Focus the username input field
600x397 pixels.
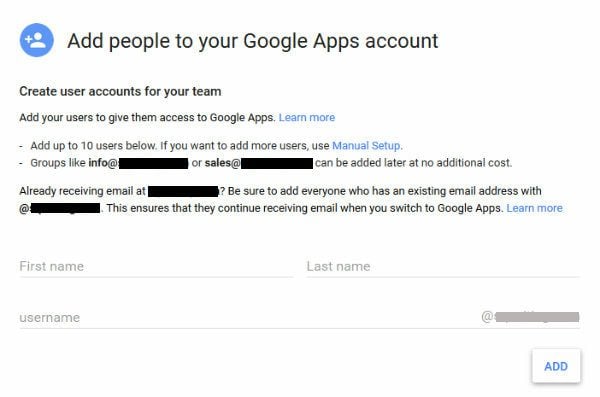249,317
